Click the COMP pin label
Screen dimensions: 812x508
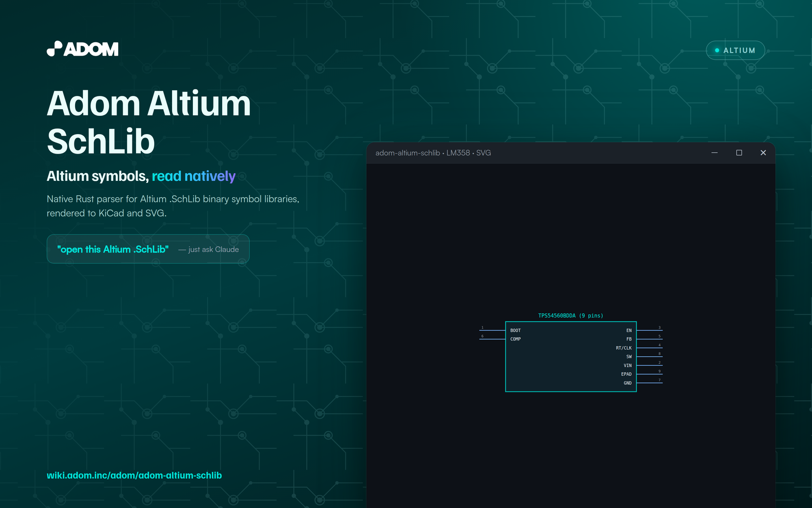tap(515, 339)
